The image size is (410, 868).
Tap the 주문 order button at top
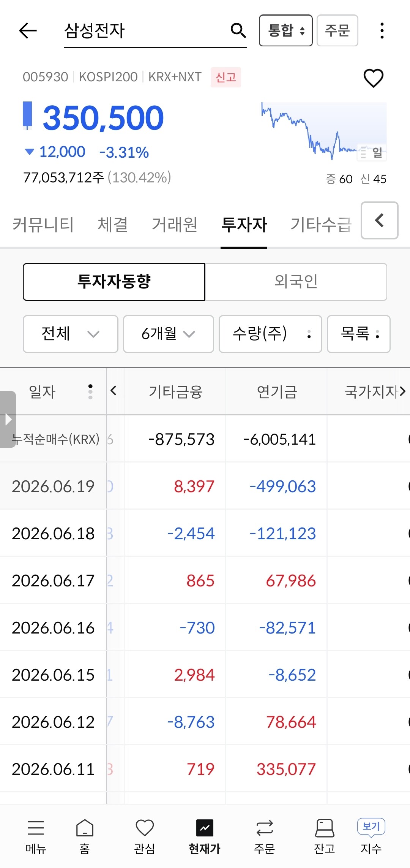tap(337, 30)
